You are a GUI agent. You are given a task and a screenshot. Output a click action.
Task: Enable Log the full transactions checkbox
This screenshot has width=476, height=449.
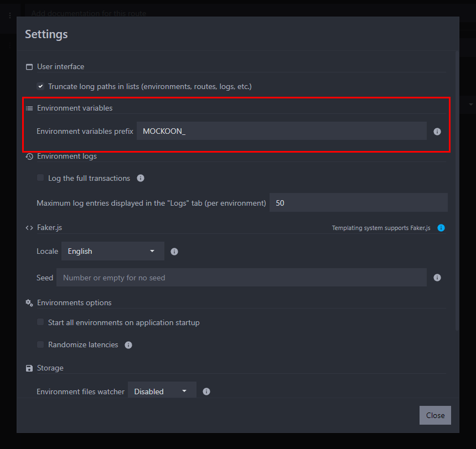pyautogui.click(x=40, y=178)
